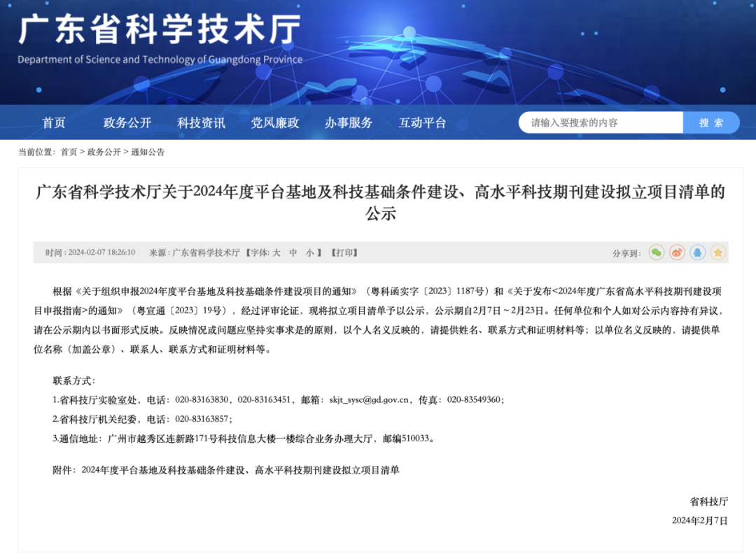Image resolution: width=756 pixels, height=554 pixels.
Task: Open the 政务公开 navigation menu
Action: pos(127,122)
